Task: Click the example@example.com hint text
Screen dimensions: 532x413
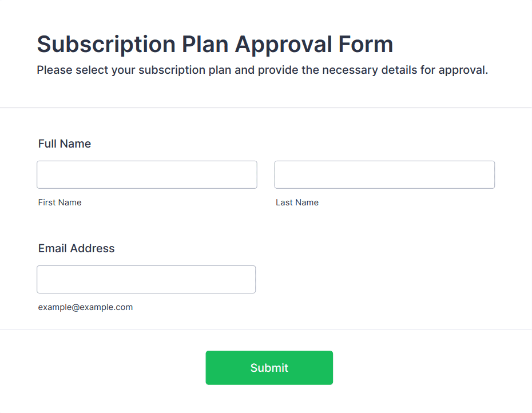Action: (85, 307)
